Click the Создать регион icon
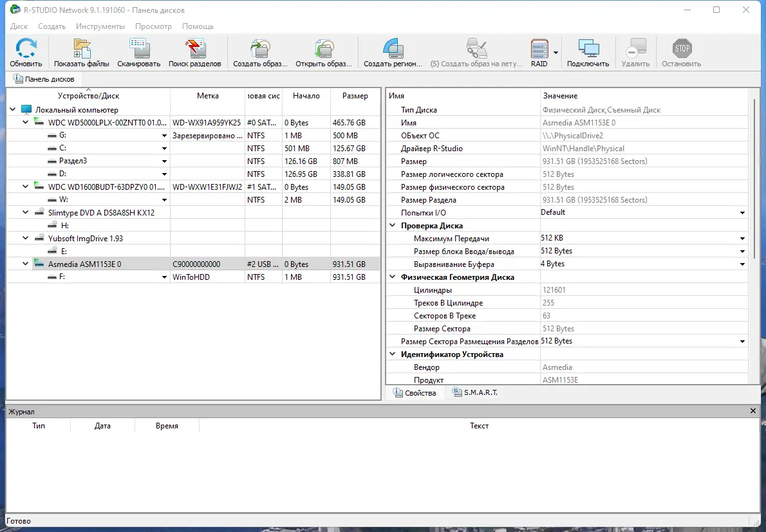The width and height of the screenshot is (766, 532). pyautogui.click(x=393, y=48)
